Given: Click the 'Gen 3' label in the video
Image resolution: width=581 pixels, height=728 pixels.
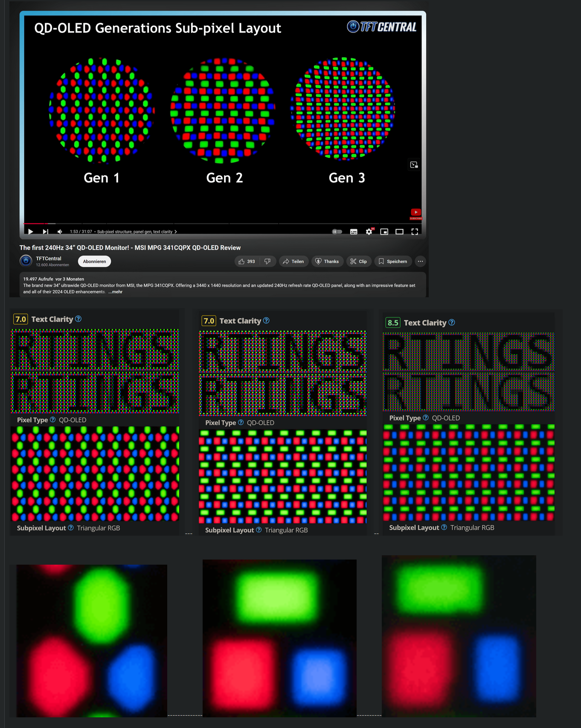Looking at the screenshot, I should coord(347,178).
